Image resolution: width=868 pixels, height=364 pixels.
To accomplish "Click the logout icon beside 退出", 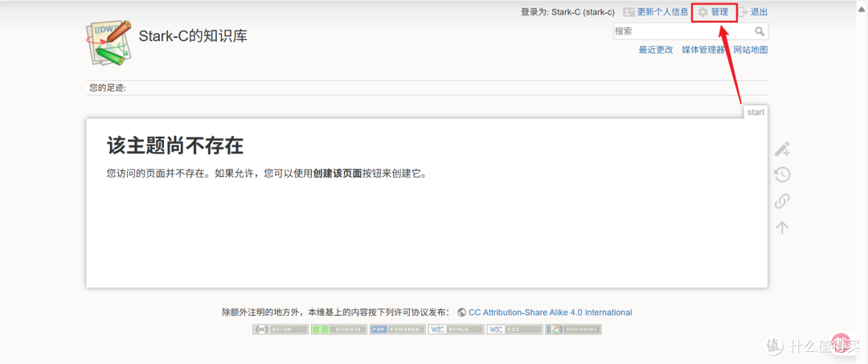I will click(x=743, y=11).
